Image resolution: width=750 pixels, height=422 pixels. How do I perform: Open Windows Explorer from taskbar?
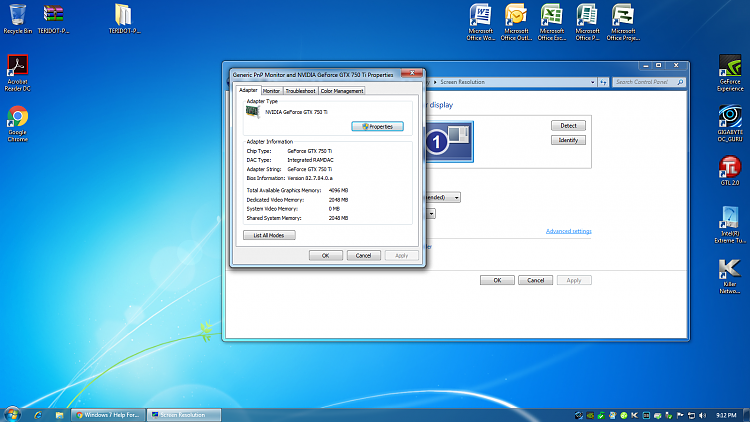coord(59,415)
